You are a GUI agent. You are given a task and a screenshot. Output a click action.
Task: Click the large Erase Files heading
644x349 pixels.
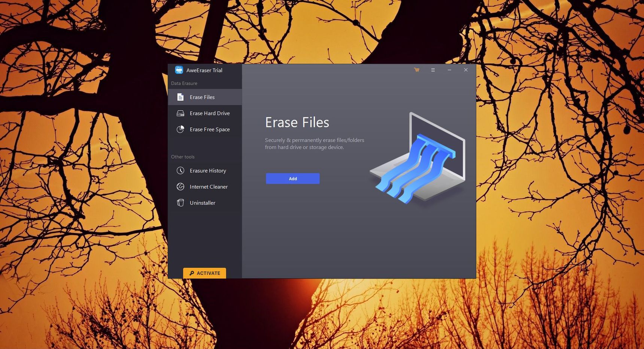pos(297,122)
